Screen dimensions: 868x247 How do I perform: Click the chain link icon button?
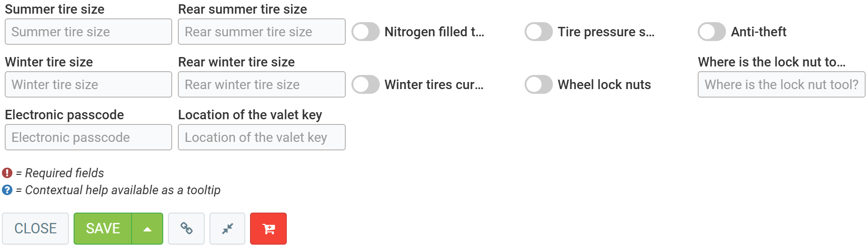[x=186, y=229]
